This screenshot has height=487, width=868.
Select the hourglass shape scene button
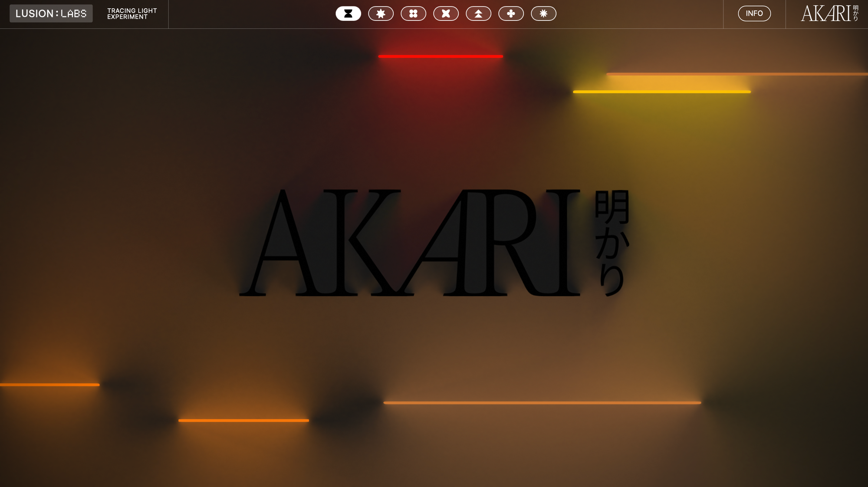tap(348, 13)
